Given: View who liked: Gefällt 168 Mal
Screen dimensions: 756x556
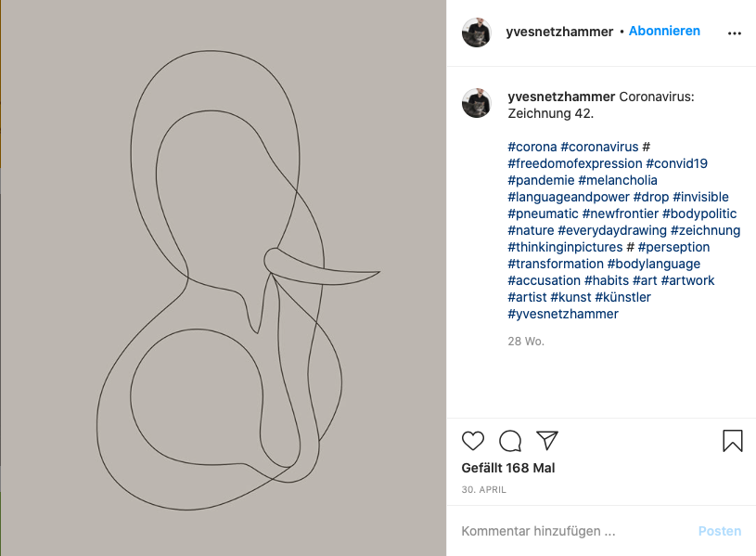Looking at the screenshot, I should pyautogui.click(x=508, y=468).
